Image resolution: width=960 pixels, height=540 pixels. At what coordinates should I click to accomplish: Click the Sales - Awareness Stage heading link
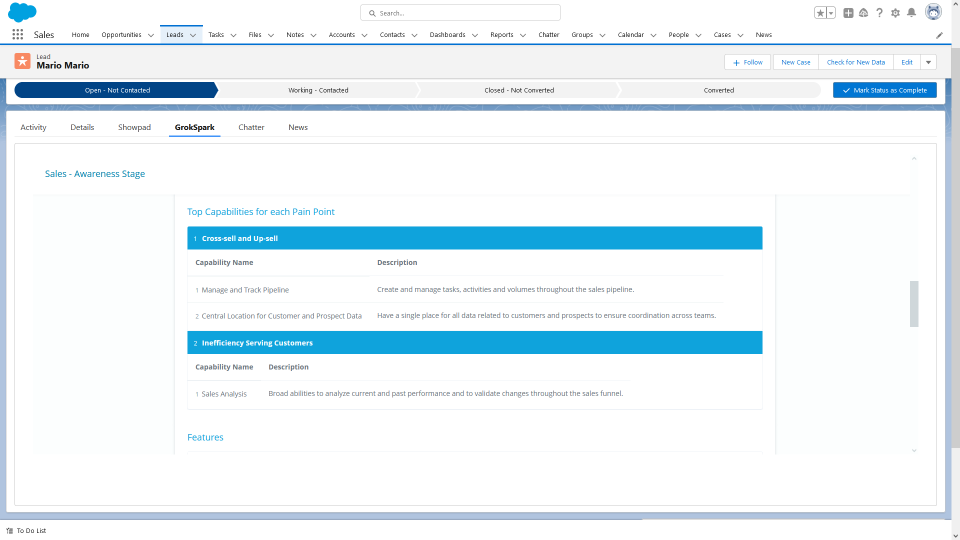[x=95, y=174]
